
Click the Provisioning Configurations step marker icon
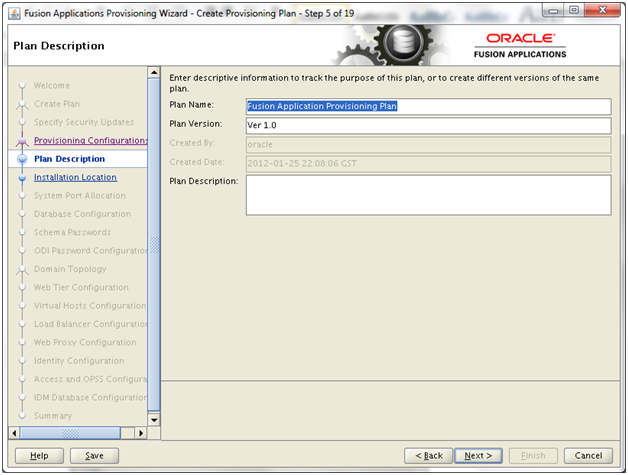pos(22,141)
